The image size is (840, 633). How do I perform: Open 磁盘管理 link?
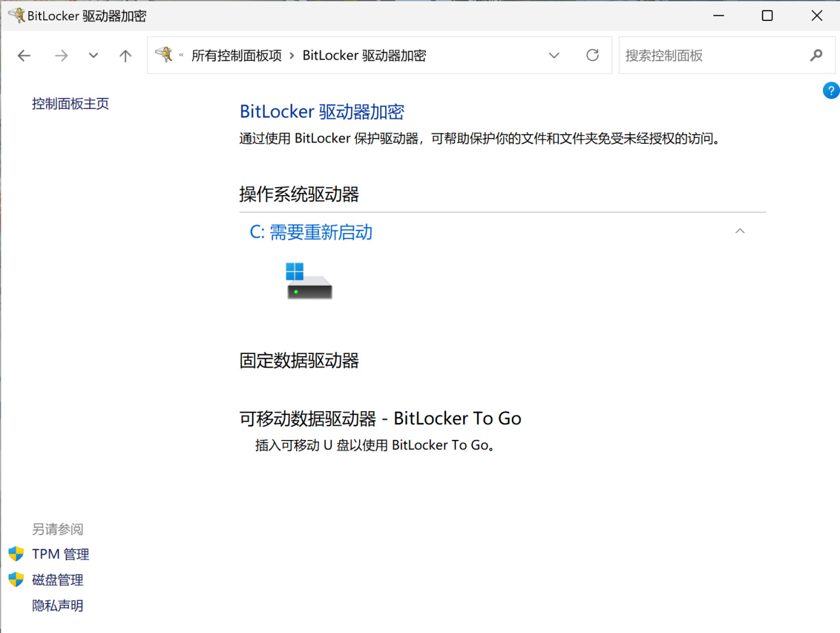point(58,580)
